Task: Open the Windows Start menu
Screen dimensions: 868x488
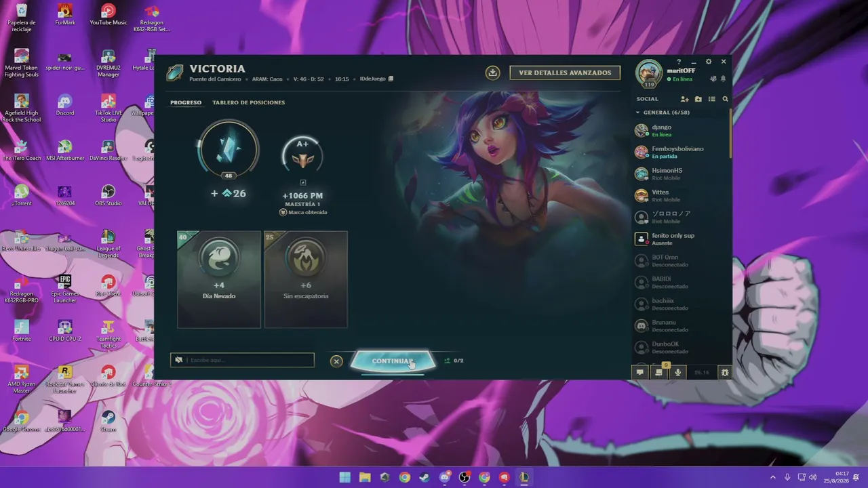Action: click(345, 477)
